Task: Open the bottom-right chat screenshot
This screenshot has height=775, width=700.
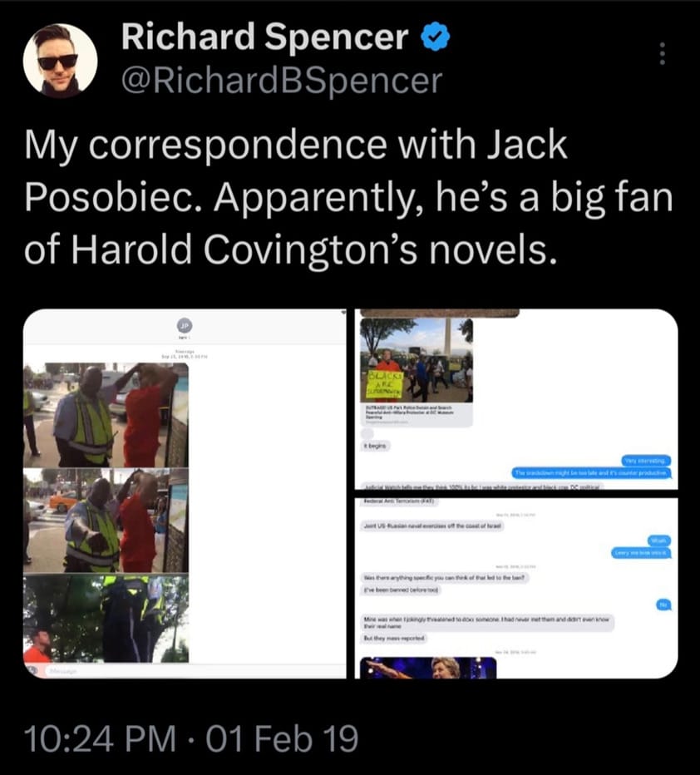Action: [x=516, y=588]
